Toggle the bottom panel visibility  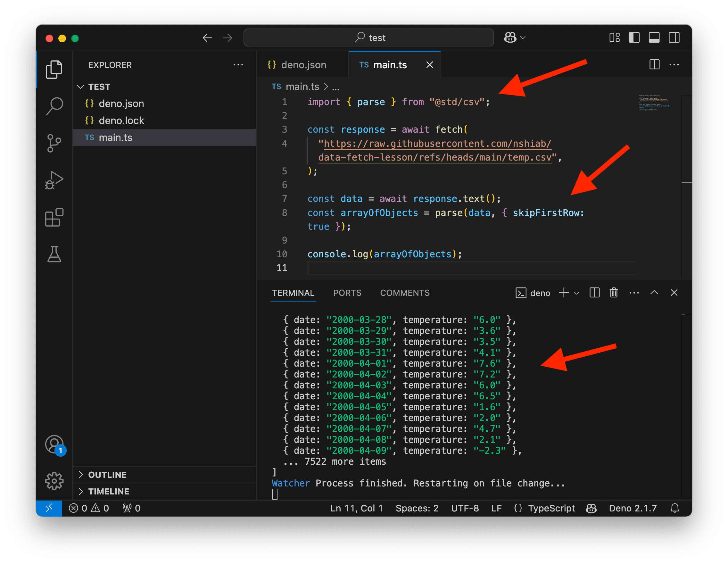click(654, 38)
